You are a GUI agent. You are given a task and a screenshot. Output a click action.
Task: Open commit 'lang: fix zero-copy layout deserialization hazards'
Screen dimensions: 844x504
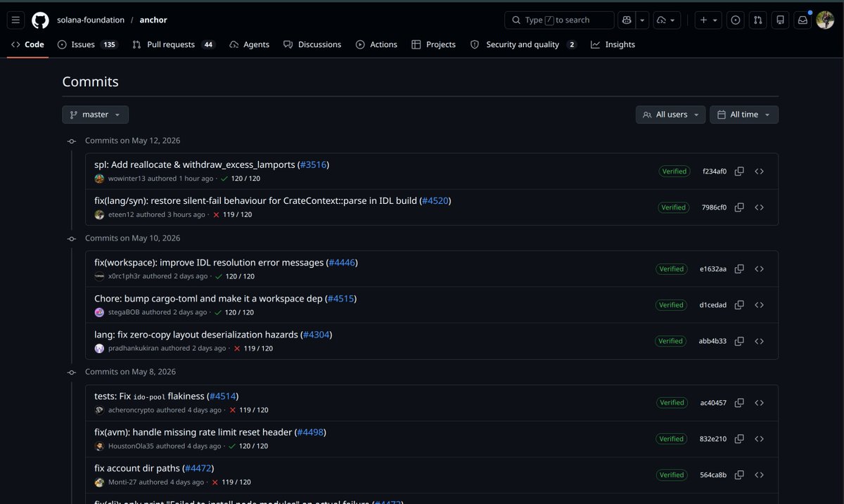(x=196, y=335)
